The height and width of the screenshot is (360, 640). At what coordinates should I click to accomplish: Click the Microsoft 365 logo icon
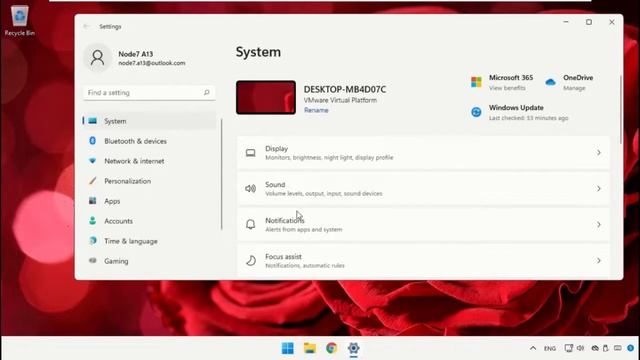click(x=476, y=82)
